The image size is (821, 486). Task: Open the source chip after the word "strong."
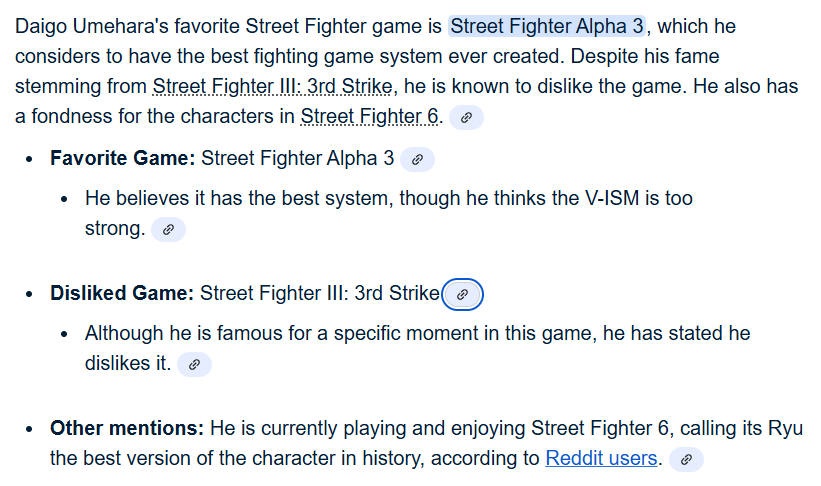pyautogui.click(x=168, y=229)
